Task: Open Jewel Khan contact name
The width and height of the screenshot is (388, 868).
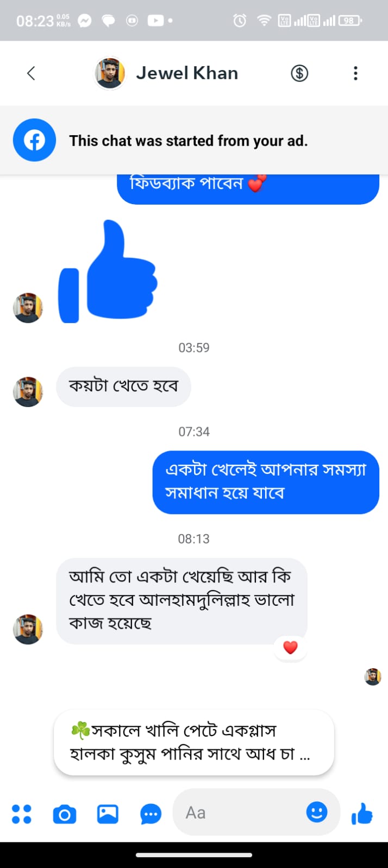Action: pos(187,73)
